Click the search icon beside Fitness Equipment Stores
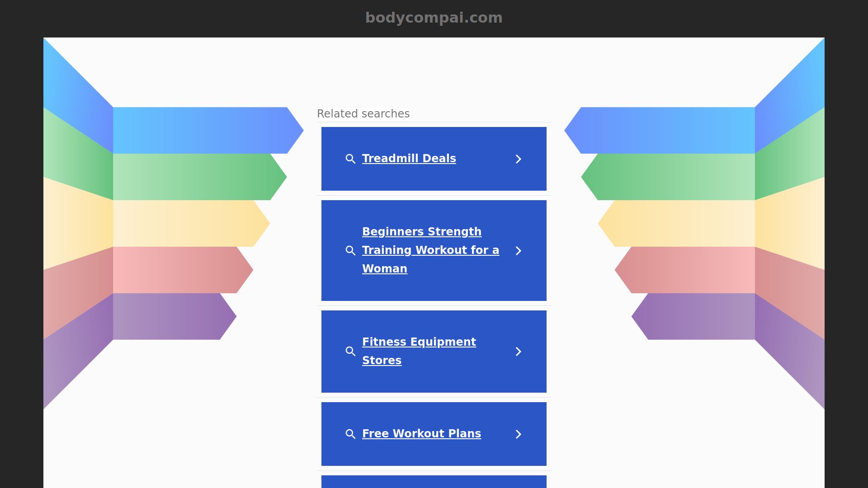The image size is (868, 488). (350, 352)
